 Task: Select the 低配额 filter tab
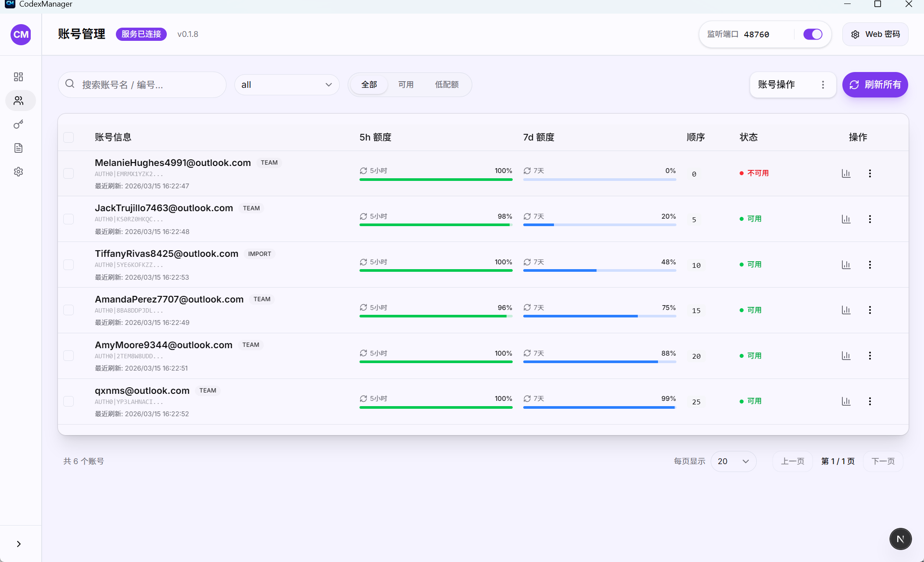(x=447, y=84)
